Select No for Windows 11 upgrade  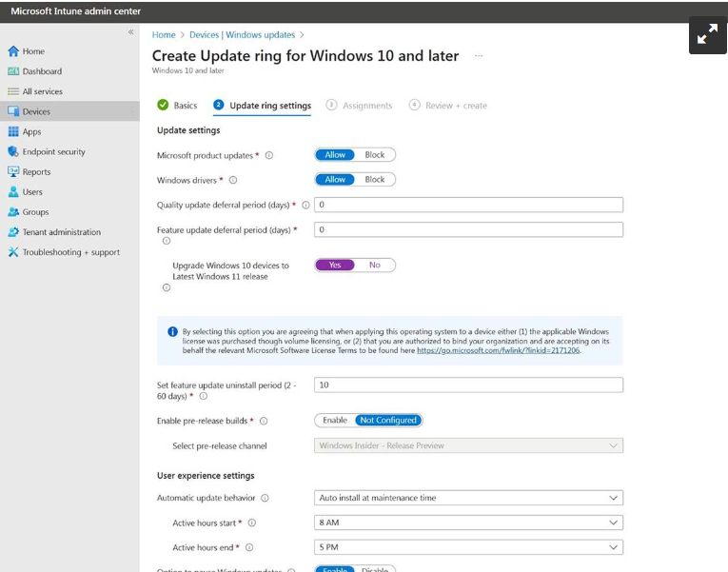click(375, 266)
